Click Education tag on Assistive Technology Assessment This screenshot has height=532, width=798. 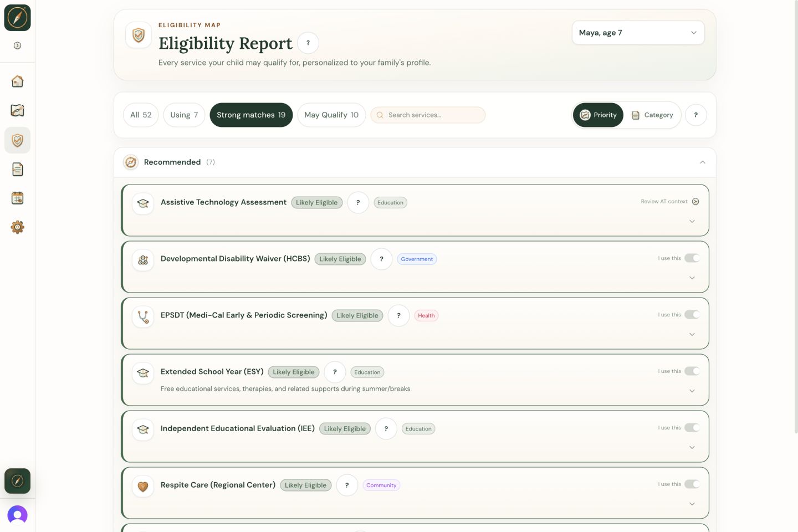(390, 203)
